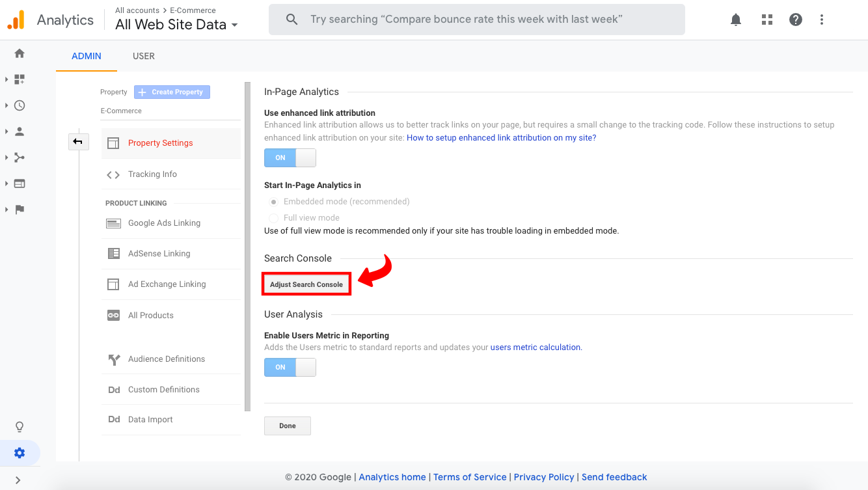Open the Google apps grid icon
Viewport: 868px width, 490px height.
point(766,20)
